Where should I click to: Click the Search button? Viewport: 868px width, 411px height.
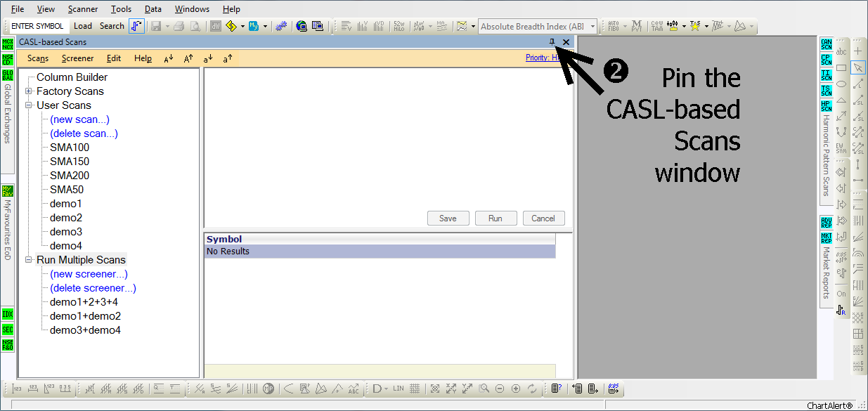pos(112,26)
